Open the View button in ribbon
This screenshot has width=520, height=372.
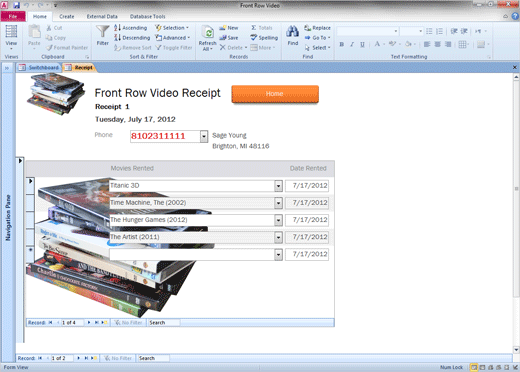click(11, 37)
